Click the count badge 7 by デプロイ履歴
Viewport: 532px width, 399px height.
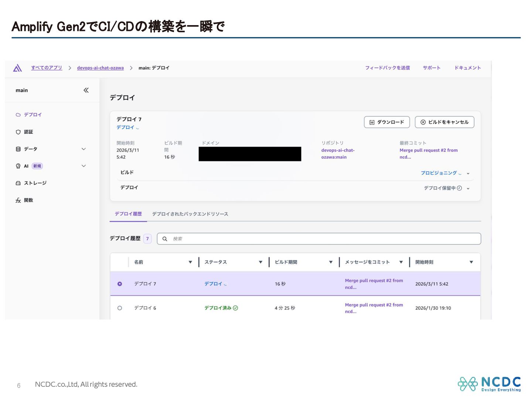(147, 239)
